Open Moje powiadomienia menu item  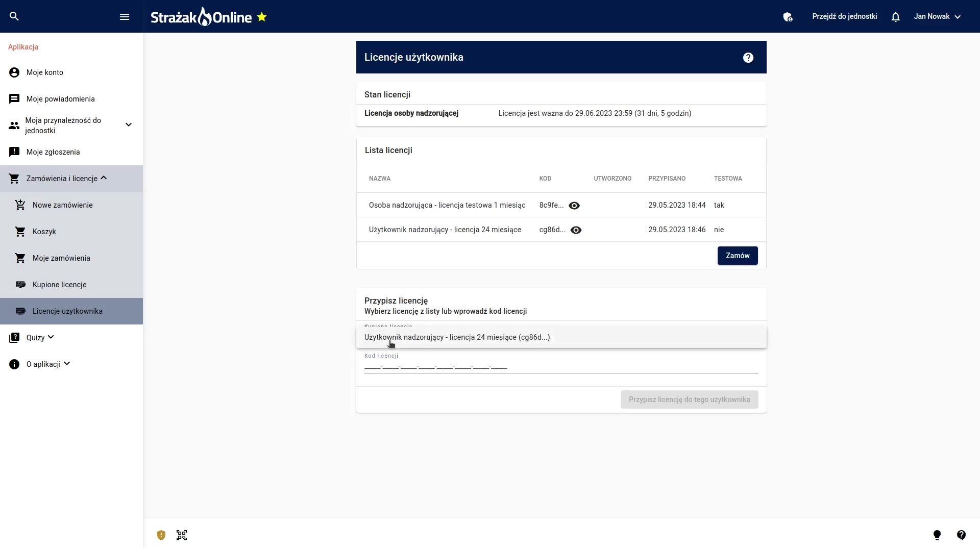pos(71,99)
